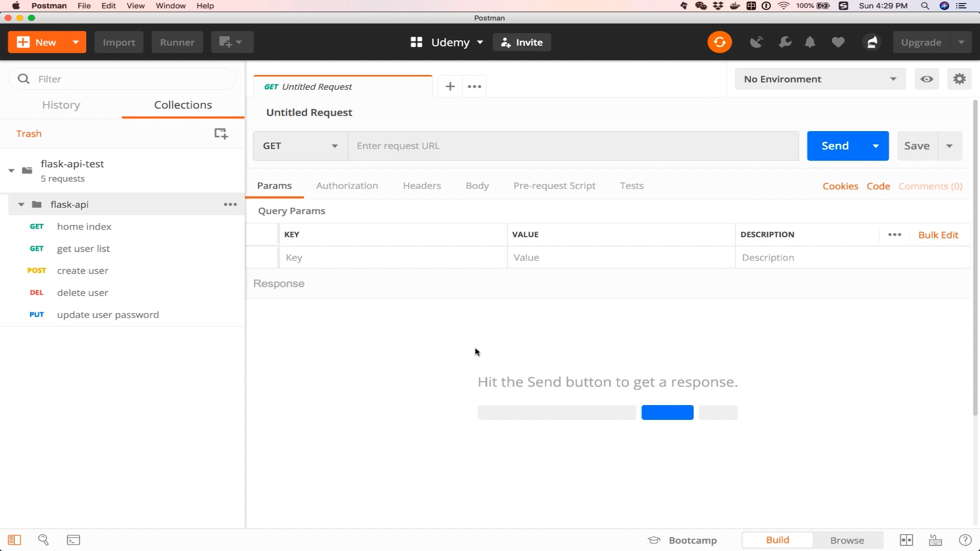Switch to Browse mode toggle
This screenshot has height=551, width=980.
pos(847,540)
